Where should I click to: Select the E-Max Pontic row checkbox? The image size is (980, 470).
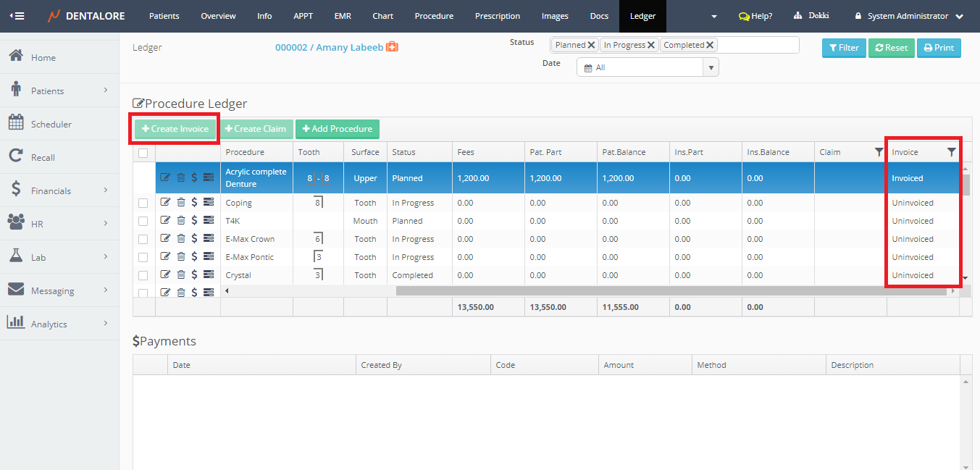[143, 257]
